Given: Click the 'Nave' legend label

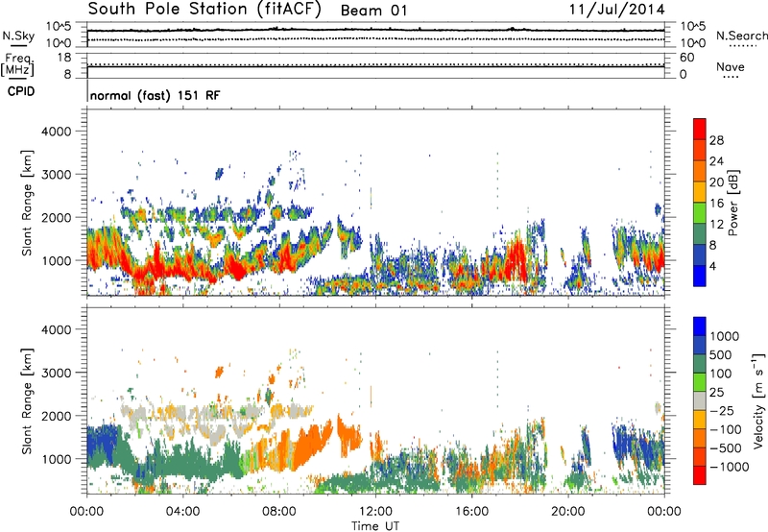Looking at the screenshot, I should coord(731,67).
